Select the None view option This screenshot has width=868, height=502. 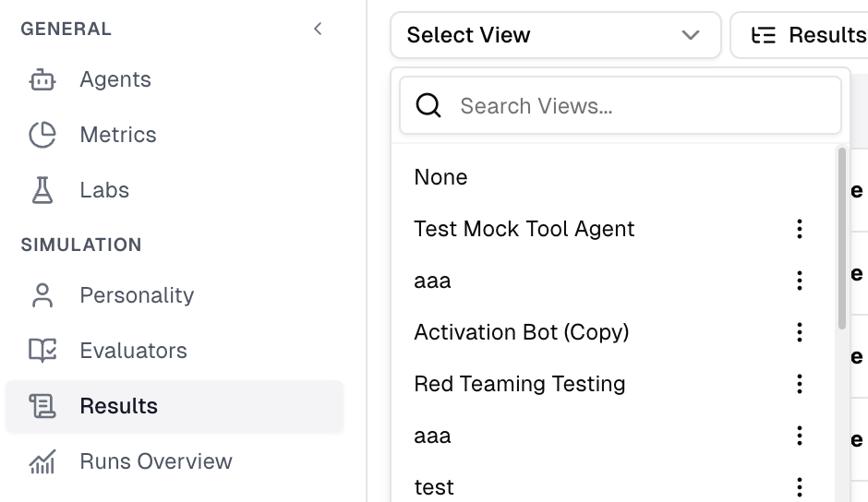point(441,177)
